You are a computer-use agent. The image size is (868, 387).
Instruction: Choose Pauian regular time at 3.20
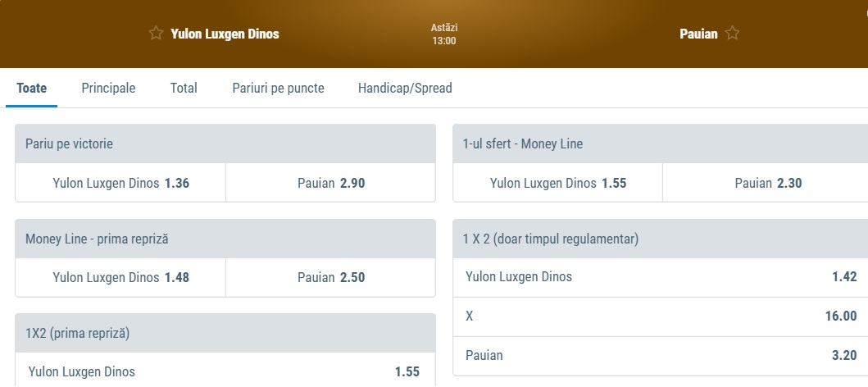click(x=660, y=356)
